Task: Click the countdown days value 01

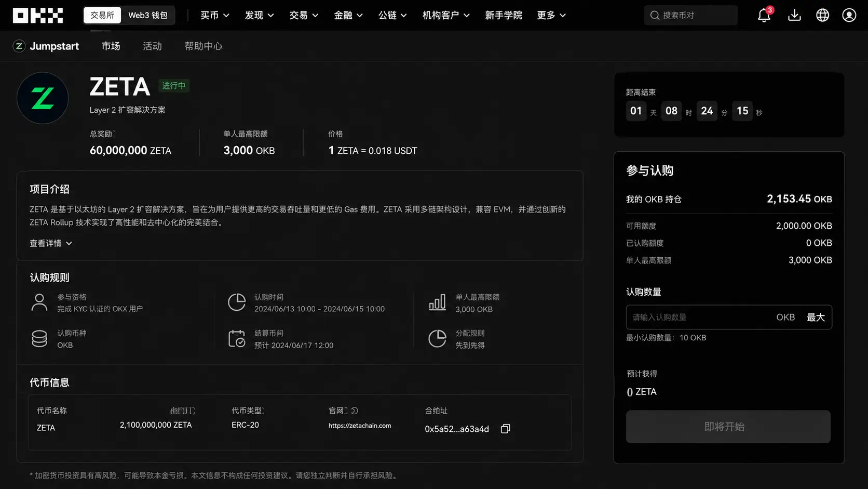Action: pos(636,111)
